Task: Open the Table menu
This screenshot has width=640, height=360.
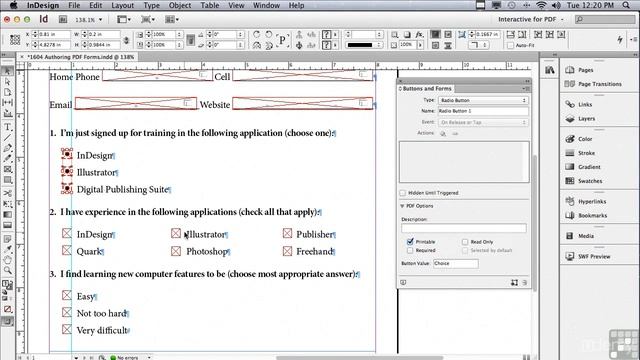Action: pos(210,5)
